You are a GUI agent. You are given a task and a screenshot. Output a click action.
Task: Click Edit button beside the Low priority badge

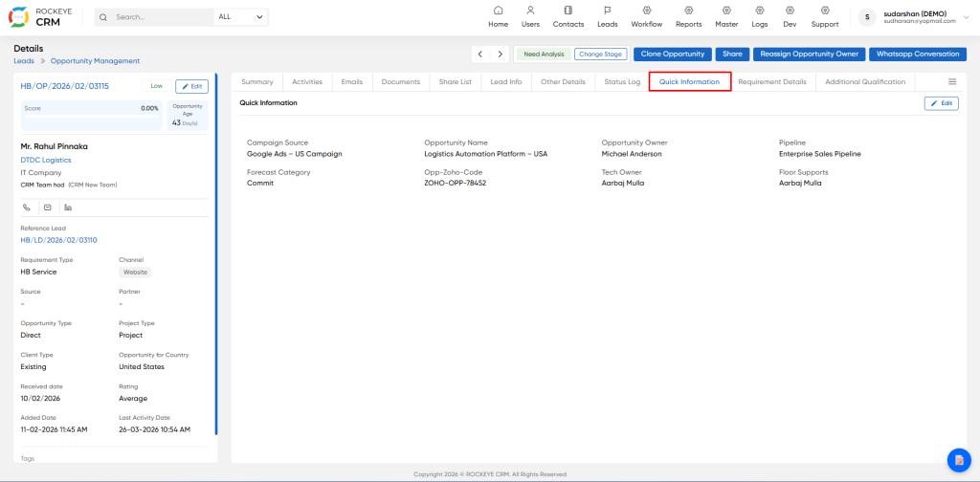pyautogui.click(x=191, y=86)
